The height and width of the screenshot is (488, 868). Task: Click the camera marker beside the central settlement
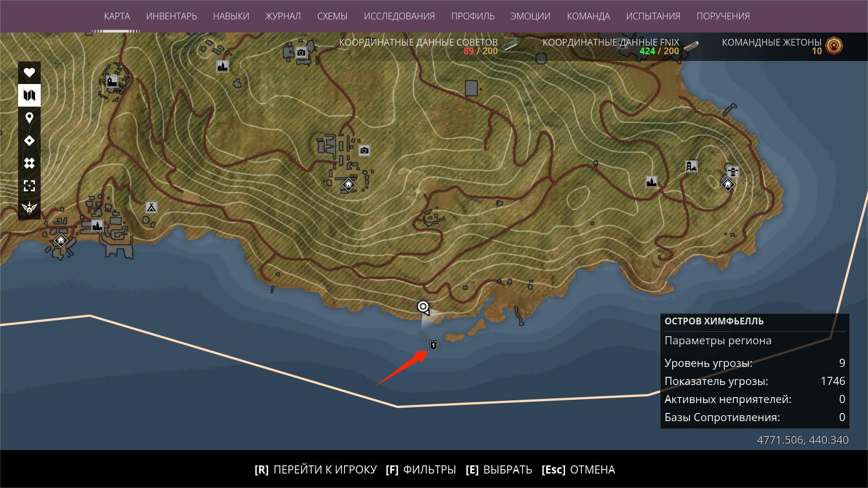tap(364, 150)
